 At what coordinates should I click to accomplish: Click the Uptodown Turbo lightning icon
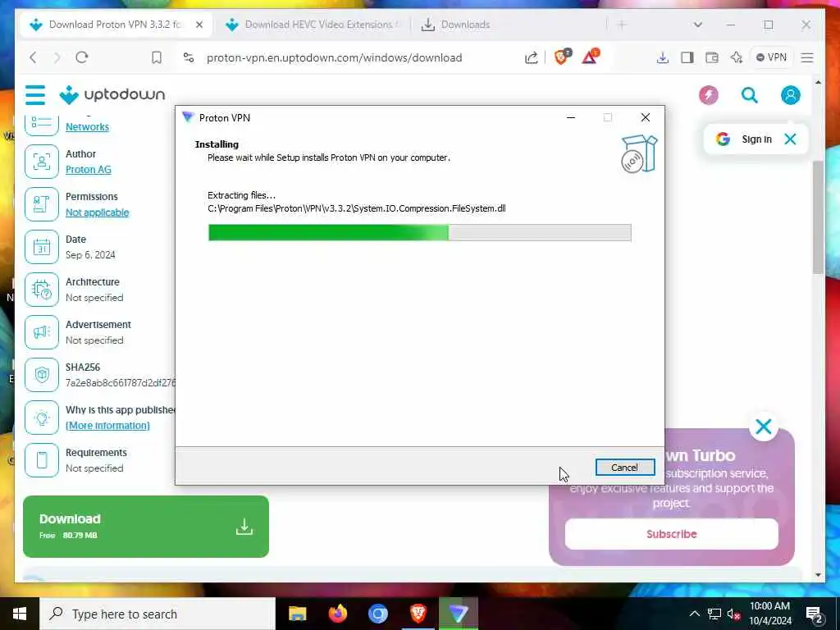pyautogui.click(x=709, y=95)
